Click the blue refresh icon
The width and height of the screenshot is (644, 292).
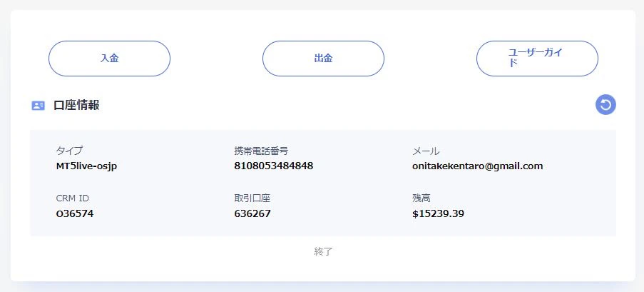click(x=605, y=105)
